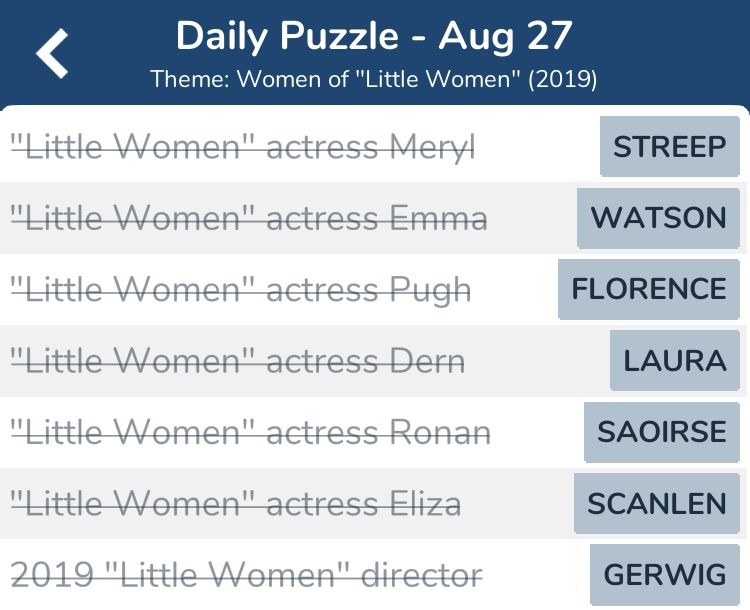The height and width of the screenshot is (610, 750).
Task: Click the Theme subtitle in the header
Action: (374, 79)
